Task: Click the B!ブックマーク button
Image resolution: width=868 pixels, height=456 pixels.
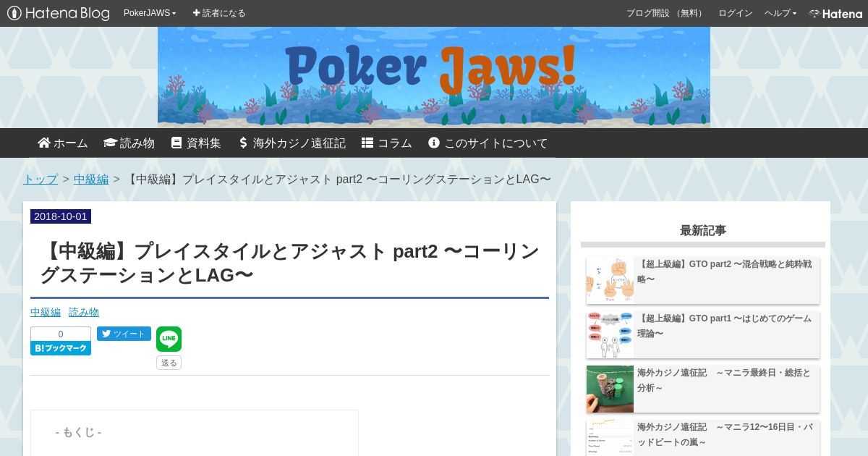Action: pos(61,348)
